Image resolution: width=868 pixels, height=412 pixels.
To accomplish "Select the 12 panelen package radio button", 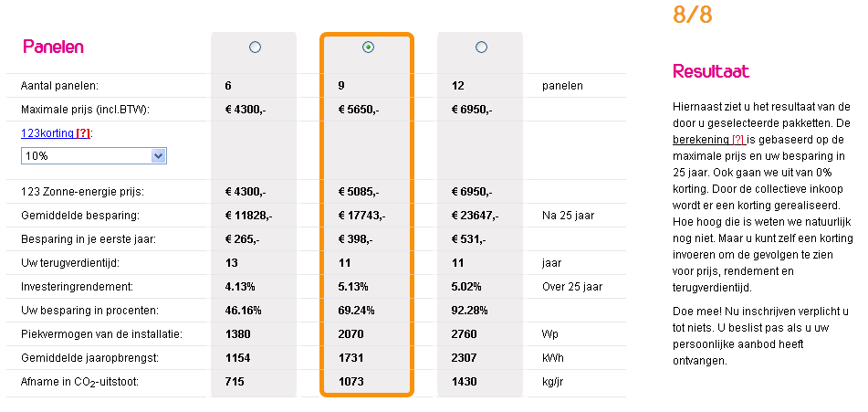I will click(481, 48).
